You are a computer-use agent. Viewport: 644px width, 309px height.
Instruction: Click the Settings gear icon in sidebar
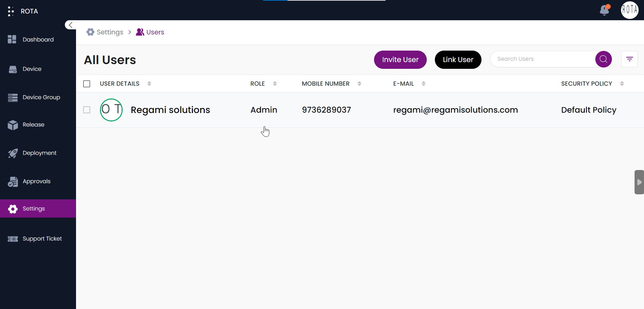tap(13, 209)
